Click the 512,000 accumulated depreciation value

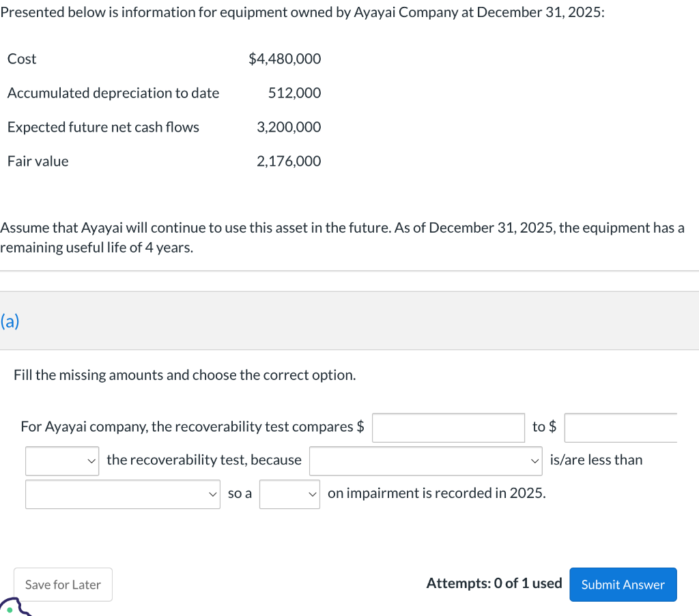pos(294,93)
